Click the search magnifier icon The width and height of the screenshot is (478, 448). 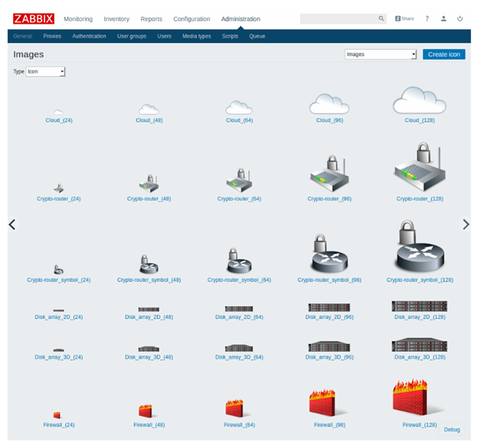(x=381, y=18)
